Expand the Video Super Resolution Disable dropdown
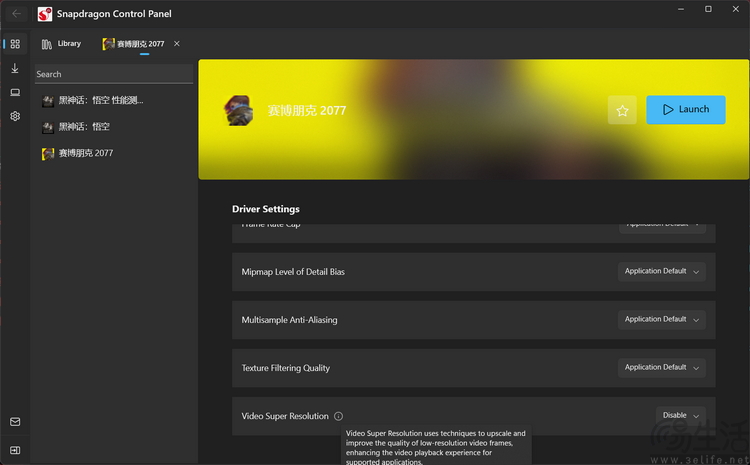The width and height of the screenshot is (750, 465). click(x=681, y=415)
